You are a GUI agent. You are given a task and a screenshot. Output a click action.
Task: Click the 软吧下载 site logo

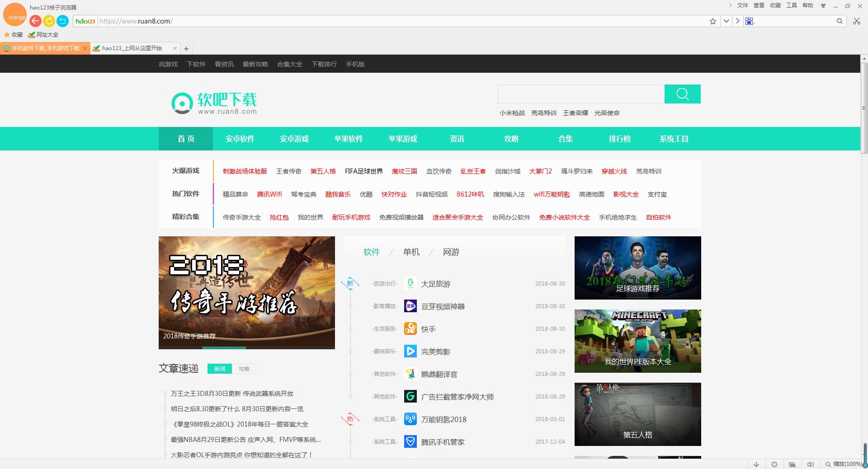point(214,103)
